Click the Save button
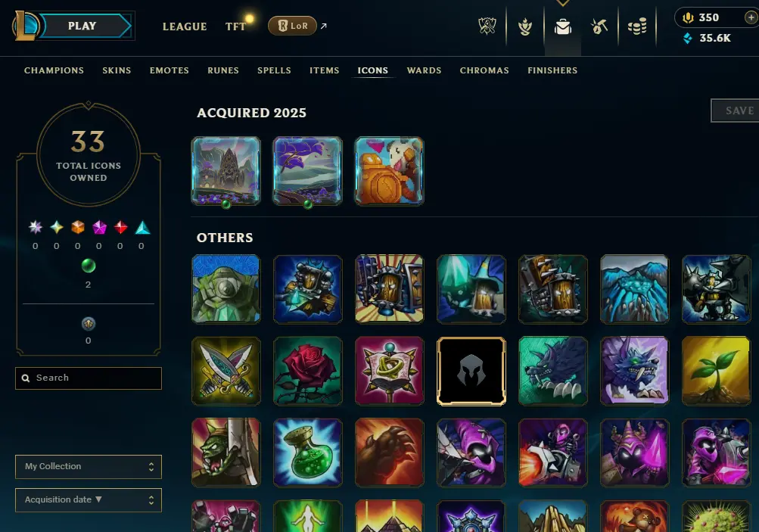 [736, 110]
